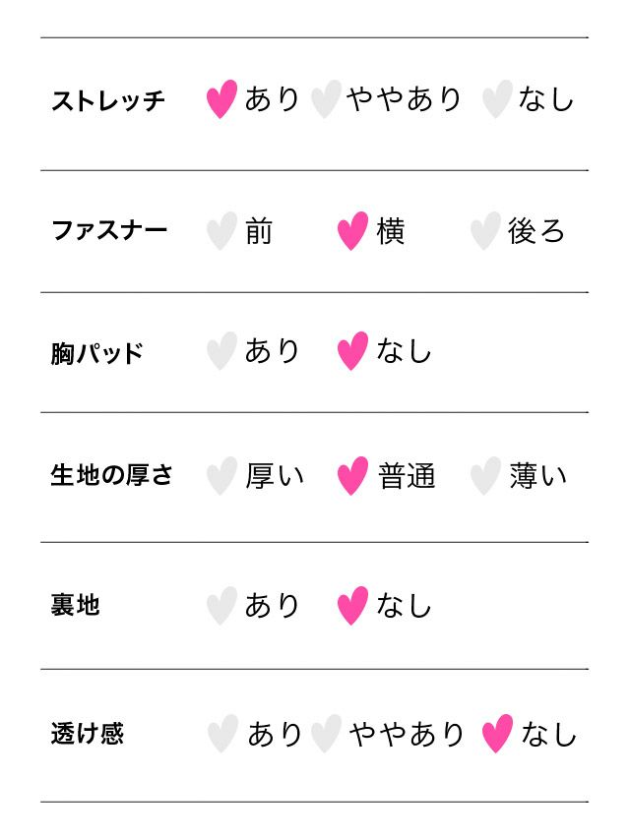Toggle the pink heart for 生地の厚さ 普通
Image resolution: width=630 pixels, height=840 pixels.
click(352, 476)
